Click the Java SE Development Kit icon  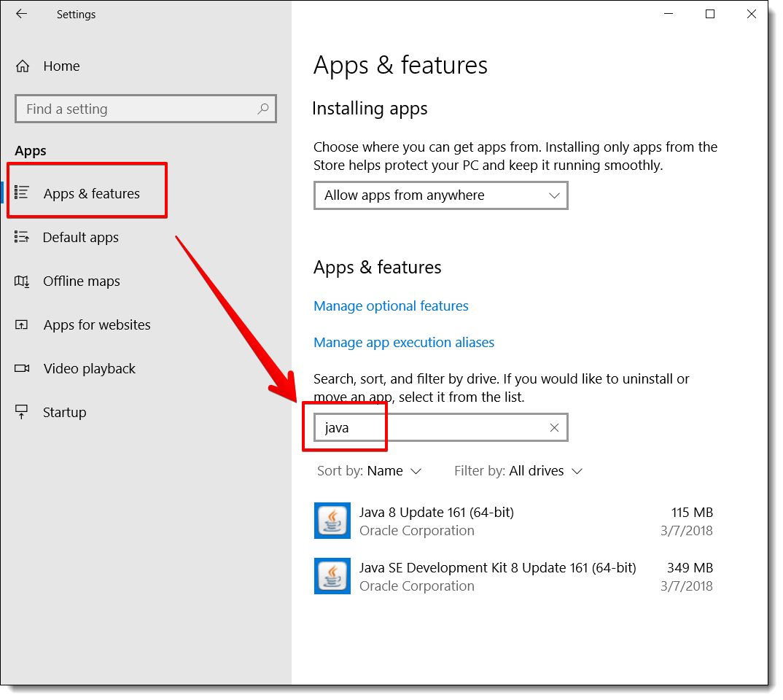point(332,576)
